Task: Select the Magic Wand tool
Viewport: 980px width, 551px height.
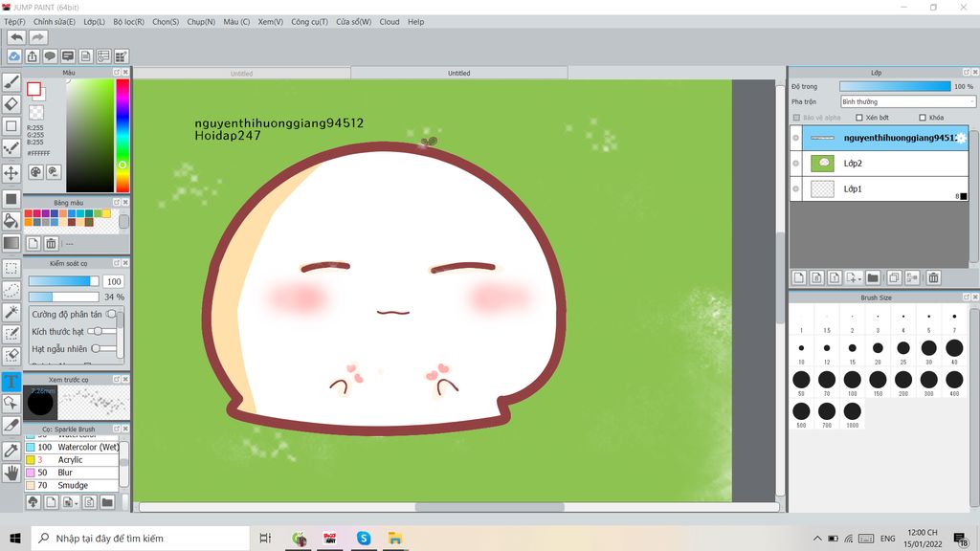Action: [11, 312]
